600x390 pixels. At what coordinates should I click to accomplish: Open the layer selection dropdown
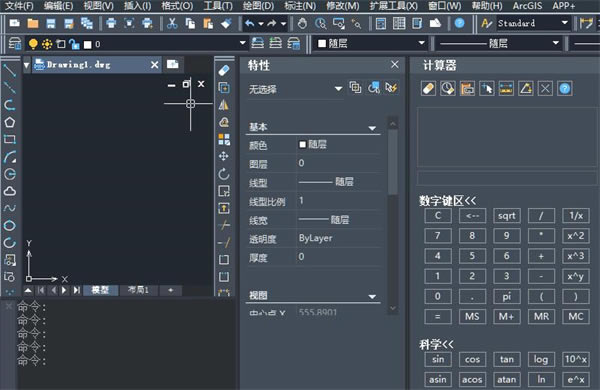click(x=243, y=43)
